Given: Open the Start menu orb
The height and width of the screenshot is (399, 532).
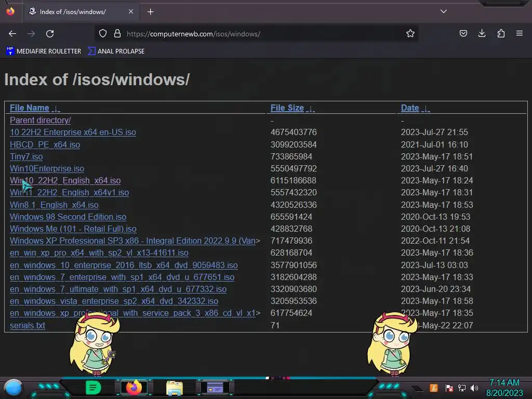Looking at the screenshot, I should [14, 388].
